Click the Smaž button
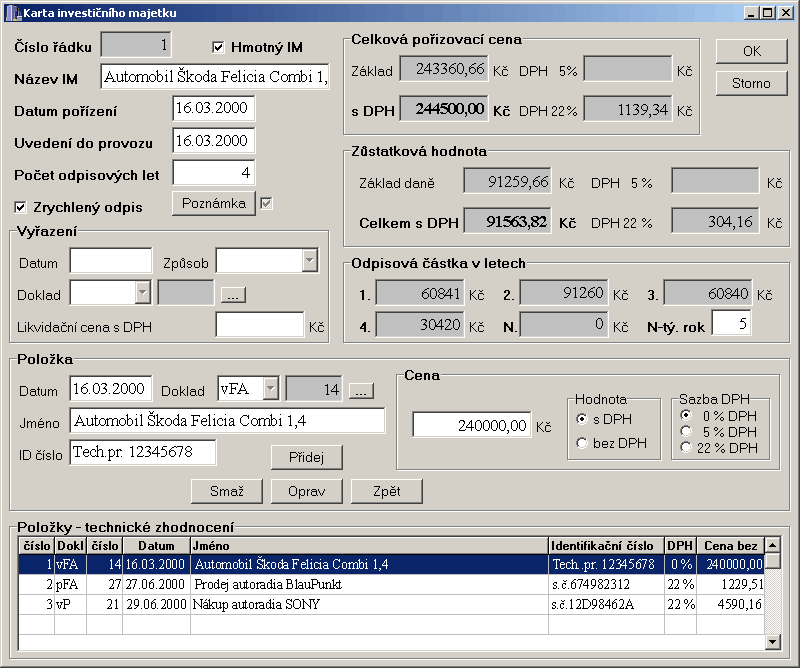800x668 pixels. coord(227,491)
